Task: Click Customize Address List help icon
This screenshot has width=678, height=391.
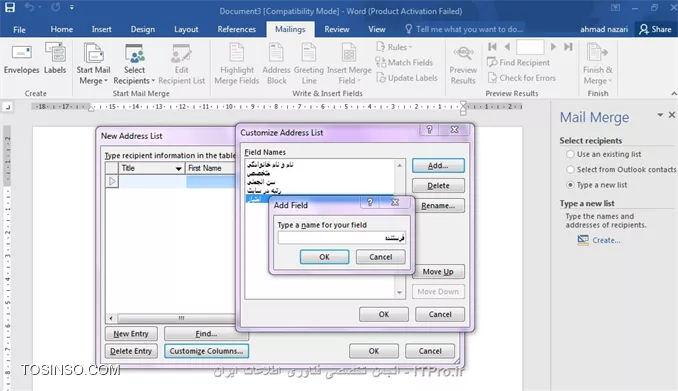Action: click(x=429, y=129)
